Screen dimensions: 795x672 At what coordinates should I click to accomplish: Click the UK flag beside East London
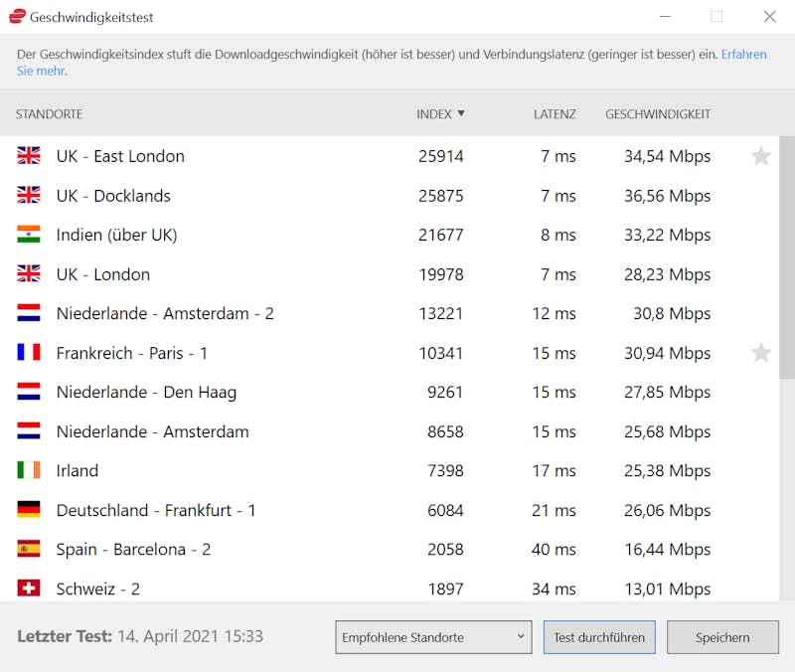pos(29,156)
